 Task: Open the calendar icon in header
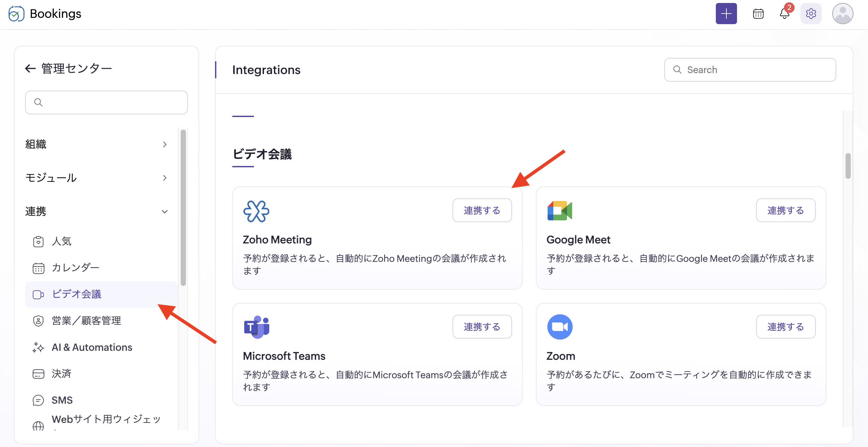tap(758, 14)
